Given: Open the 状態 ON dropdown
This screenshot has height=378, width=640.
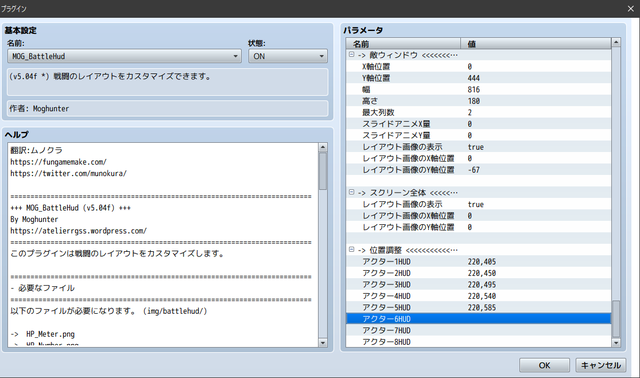Looking at the screenshot, I should [x=288, y=56].
